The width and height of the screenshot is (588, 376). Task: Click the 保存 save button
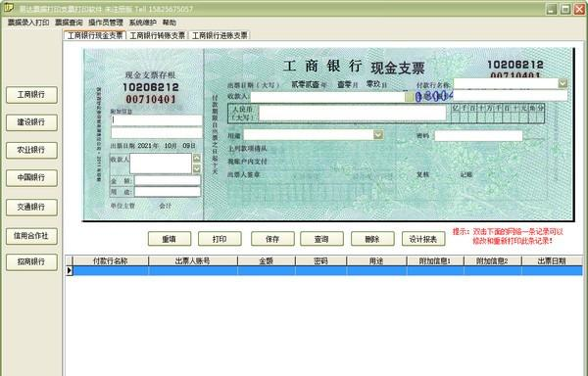(272, 239)
